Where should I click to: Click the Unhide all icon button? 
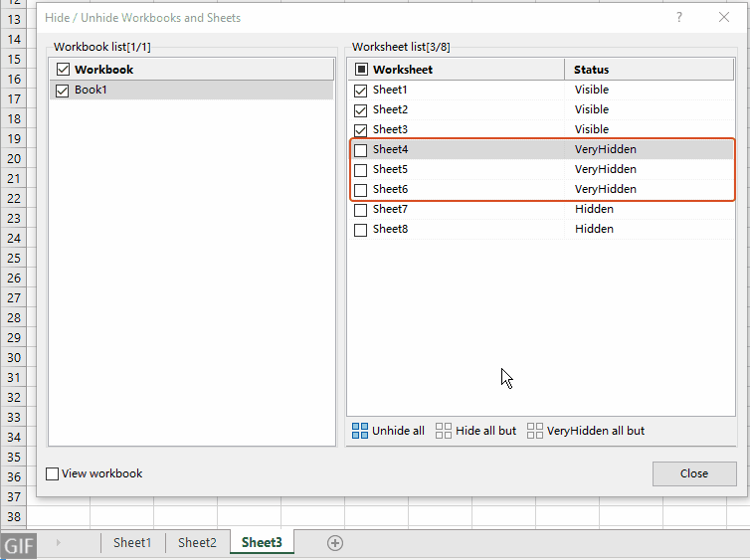pos(360,431)
